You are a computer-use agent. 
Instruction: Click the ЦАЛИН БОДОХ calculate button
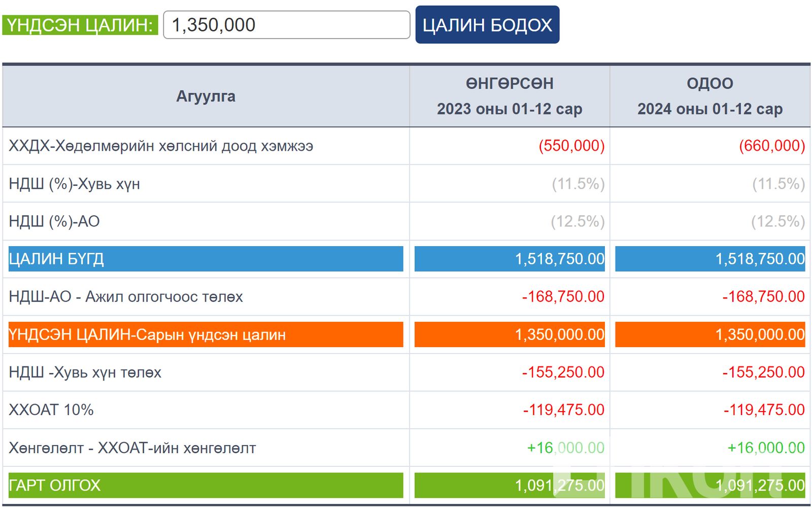[x=487, y=24]
